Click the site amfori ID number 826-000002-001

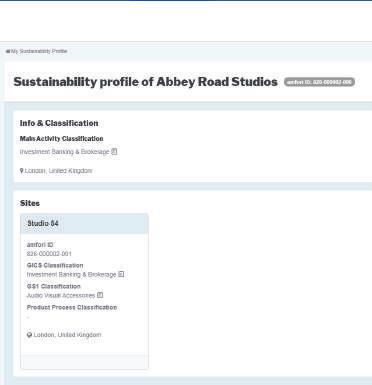(x=49, y=254)
